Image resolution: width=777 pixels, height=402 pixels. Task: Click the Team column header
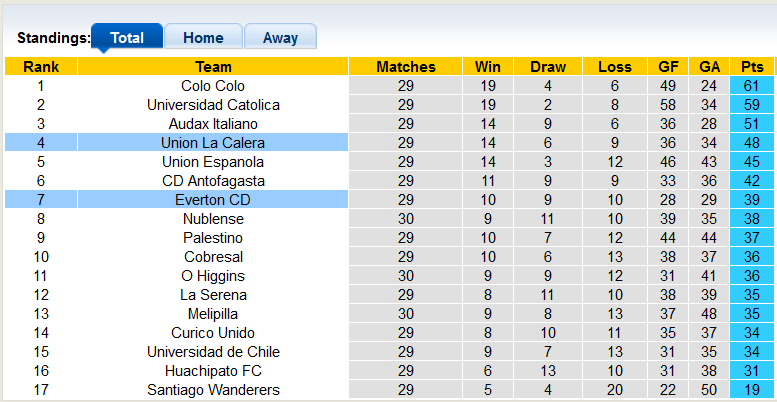(213, 67)
